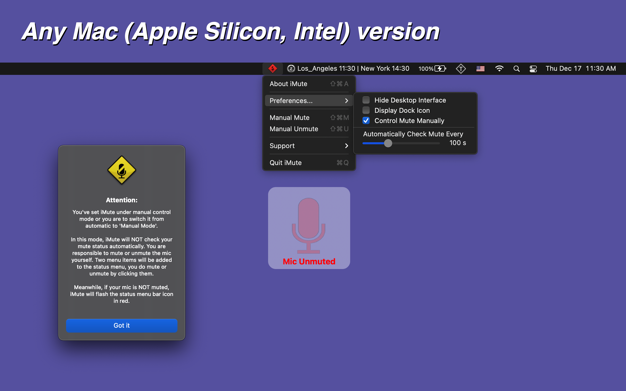Click the diamond-shaped menu bar icon next to the battery

click(461, 69)
